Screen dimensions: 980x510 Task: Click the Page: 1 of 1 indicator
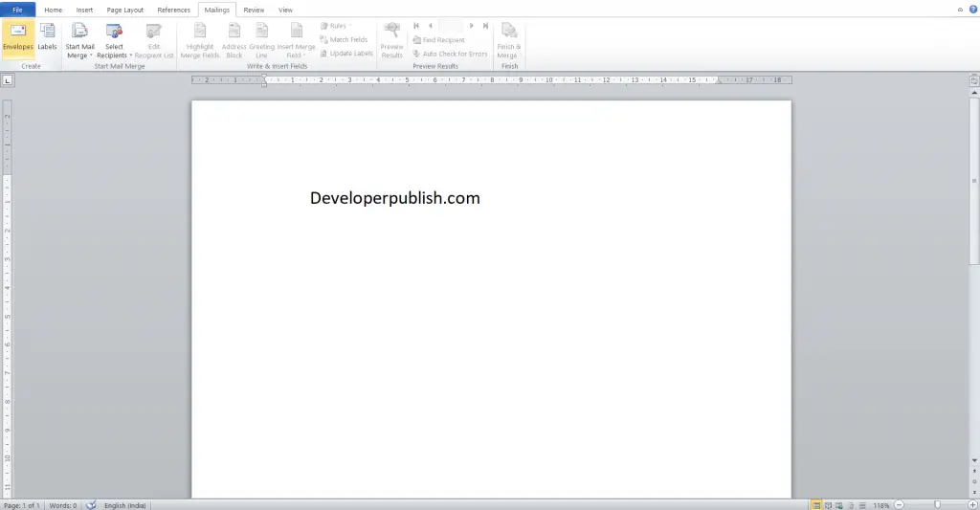pos(22,505)
